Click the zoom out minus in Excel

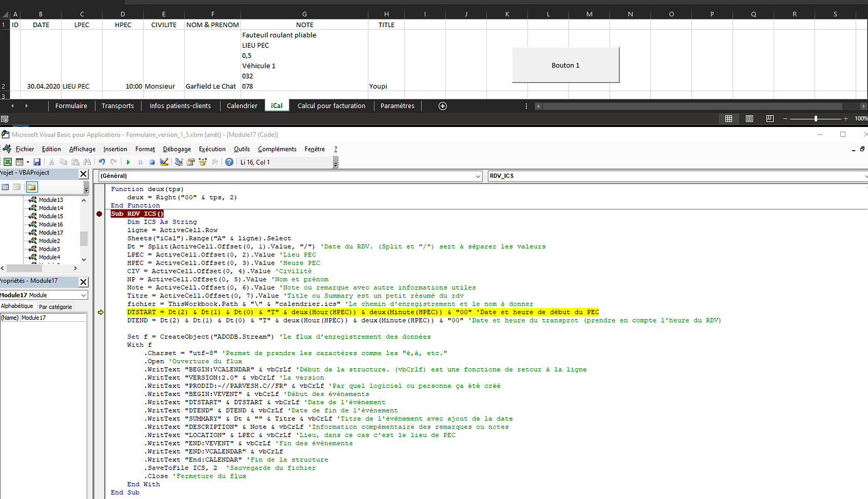tap(786, 118)
